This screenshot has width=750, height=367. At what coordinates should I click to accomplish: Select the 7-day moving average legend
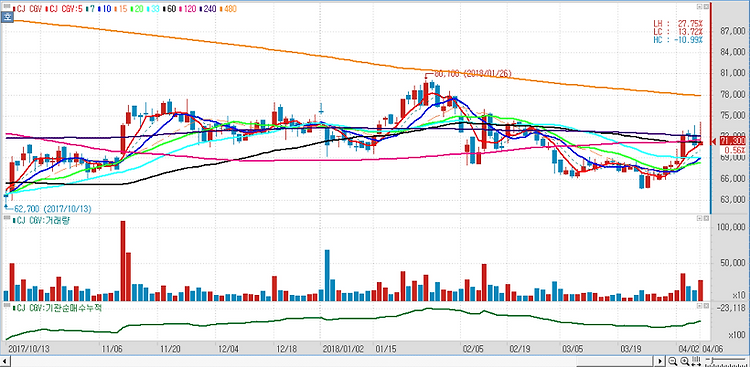[91, 9]
